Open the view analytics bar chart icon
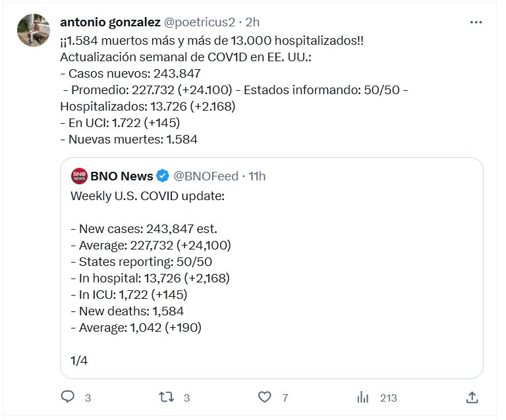Viewport: 506px width, 420px height. click(x=362, y=397)
